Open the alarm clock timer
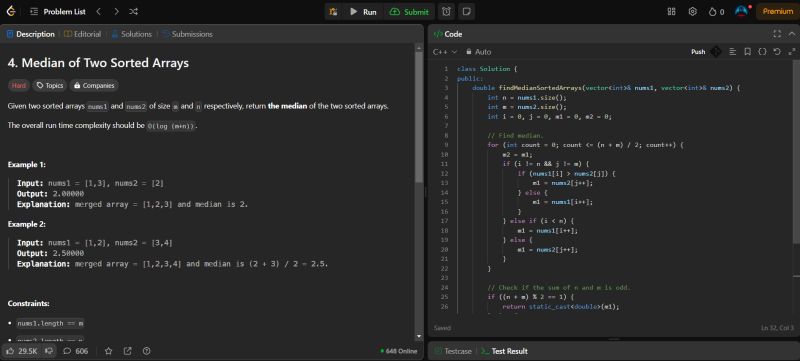 [446, 12]
